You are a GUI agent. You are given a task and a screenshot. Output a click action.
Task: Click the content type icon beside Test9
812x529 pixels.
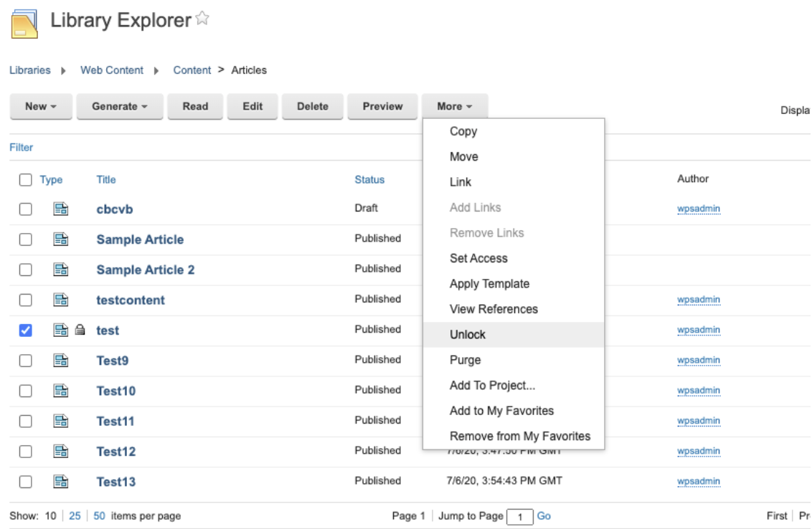(62, 360)
